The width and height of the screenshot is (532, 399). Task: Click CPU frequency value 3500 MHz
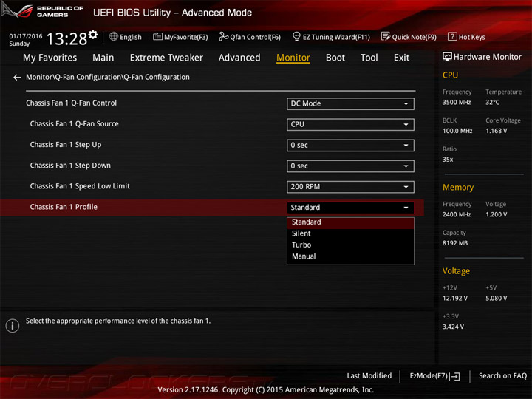[457, 103]
